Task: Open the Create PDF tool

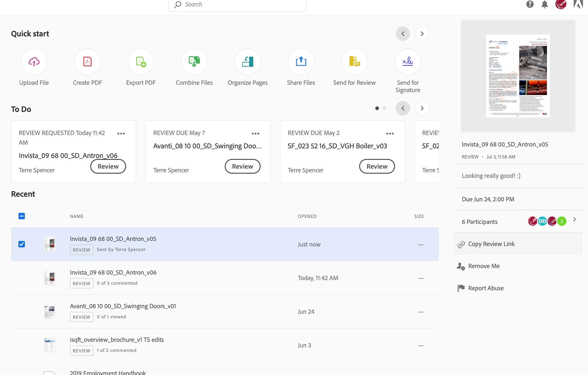Action: click(x=87, y=62)
